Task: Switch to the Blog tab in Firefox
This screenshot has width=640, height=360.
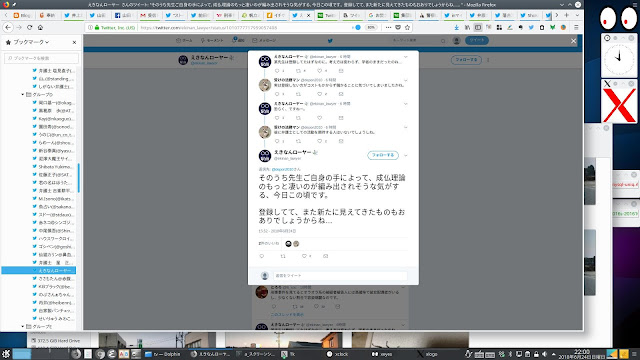Action: 22,15
